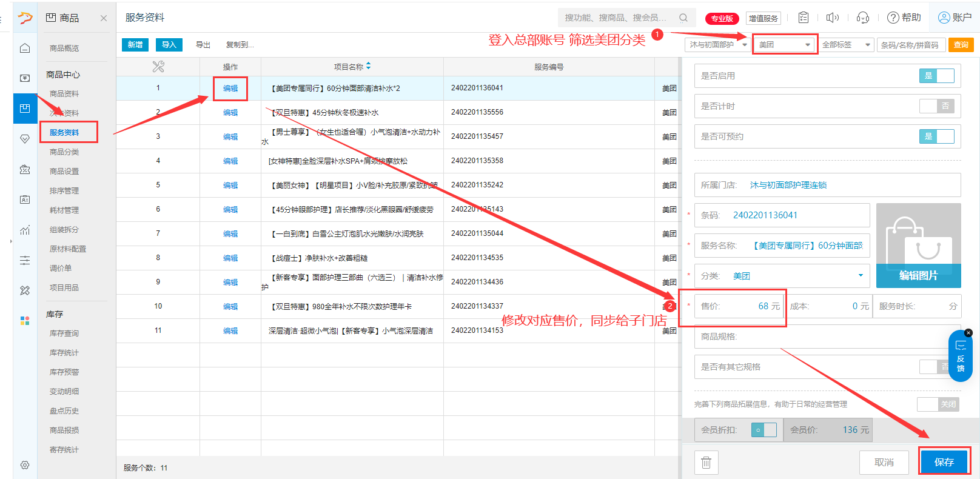
Task: Click 编辑图片 on the product image
Action: point(919,275)
